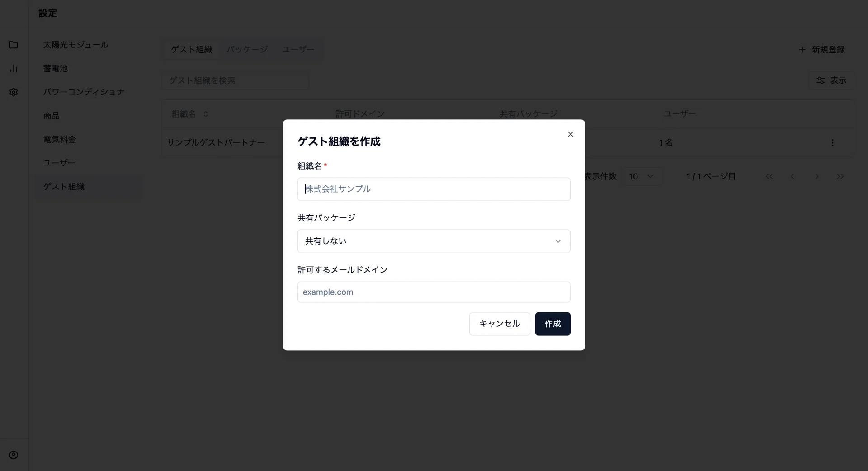
Task: Close the ゲスト組織を作成 dialog with X
Action: click(x=571, y=134)
